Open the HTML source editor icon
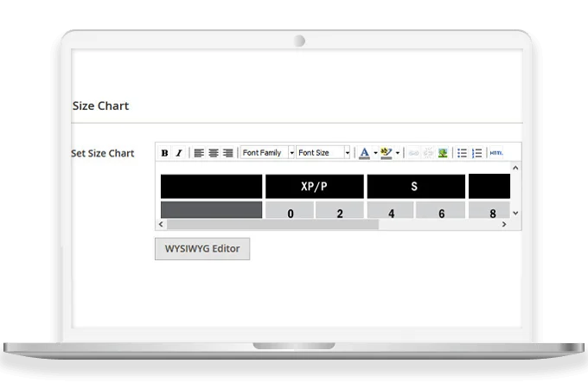This screenshot has width=588, height=389. tap(496, 153)
